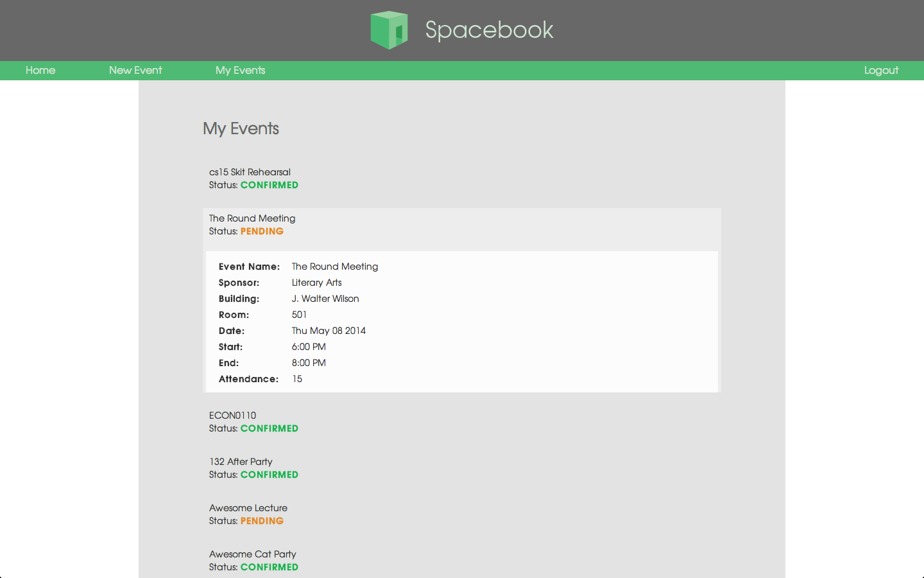Click the Thu May 08 2014 date
The image size is (924, 578).
point(329,331)
